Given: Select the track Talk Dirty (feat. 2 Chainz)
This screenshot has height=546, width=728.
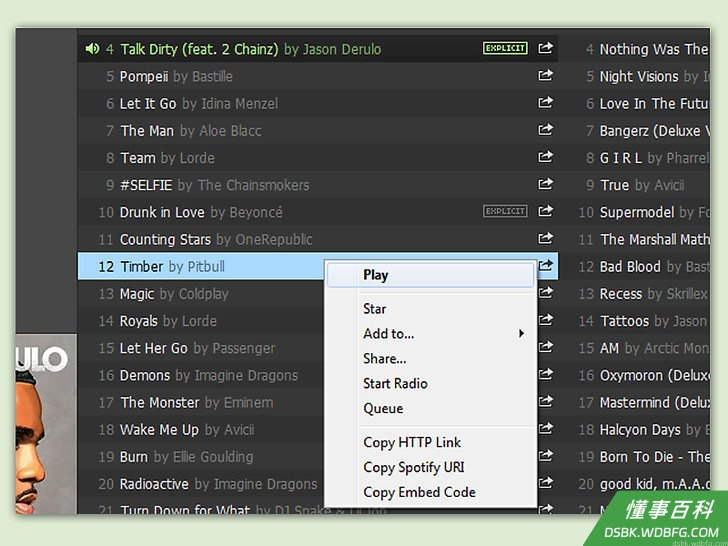Looking at the screenshot, I should [199, 49].
